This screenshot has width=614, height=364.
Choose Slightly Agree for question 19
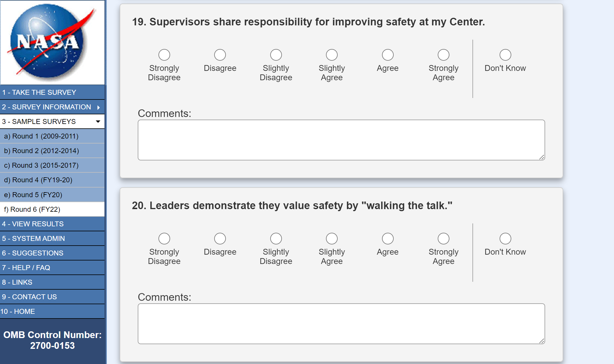pos(332,55)
